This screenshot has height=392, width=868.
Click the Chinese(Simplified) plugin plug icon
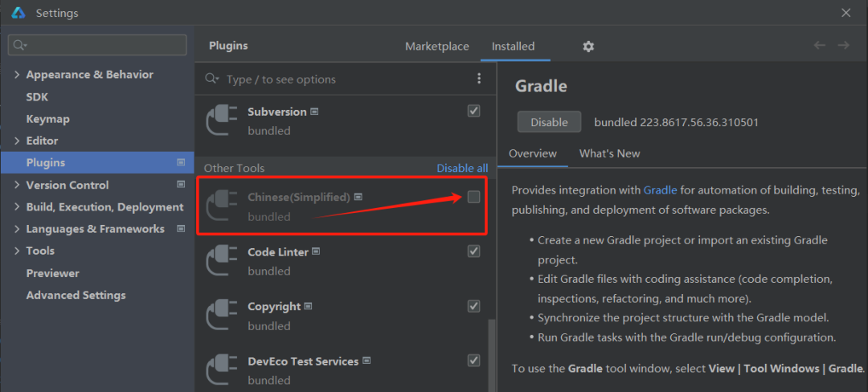[x=221, y=205]
